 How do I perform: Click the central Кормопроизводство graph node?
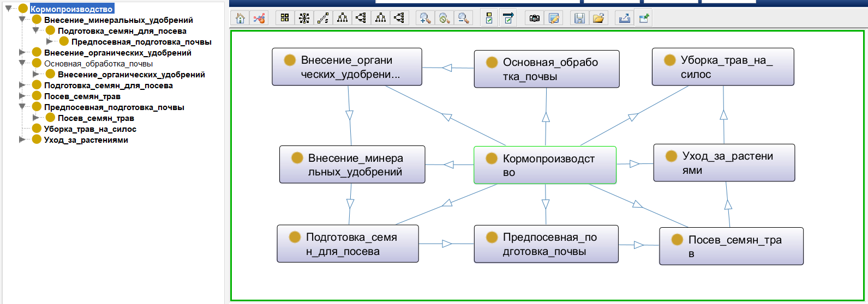pyautogui.click(x=544, y=165)
